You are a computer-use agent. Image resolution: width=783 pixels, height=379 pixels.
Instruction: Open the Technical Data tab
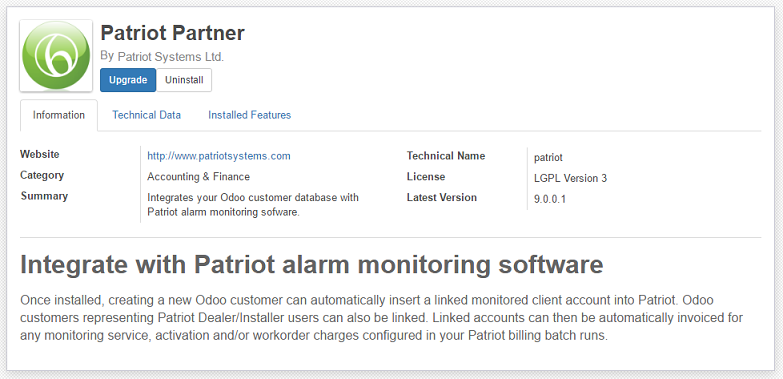(146, 115)
